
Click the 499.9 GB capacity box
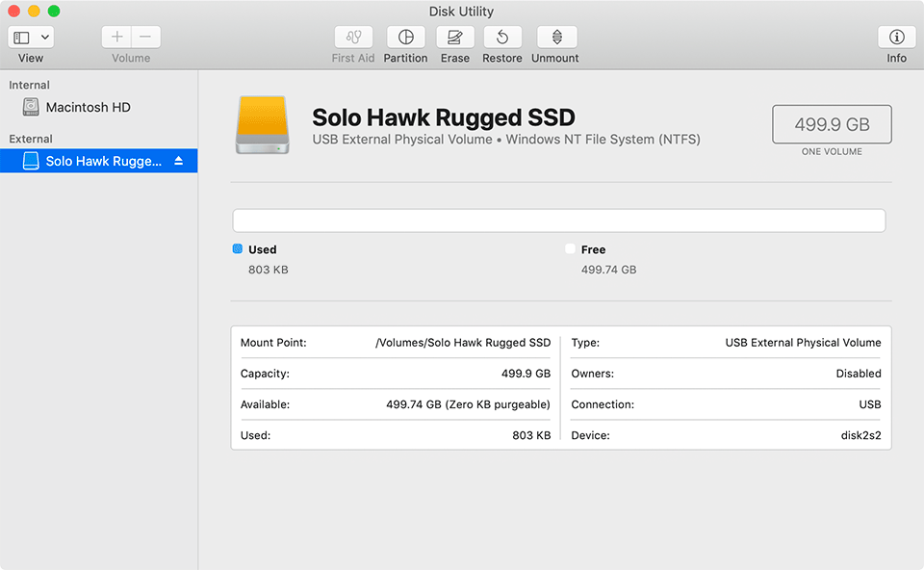(x=832, y=124)
